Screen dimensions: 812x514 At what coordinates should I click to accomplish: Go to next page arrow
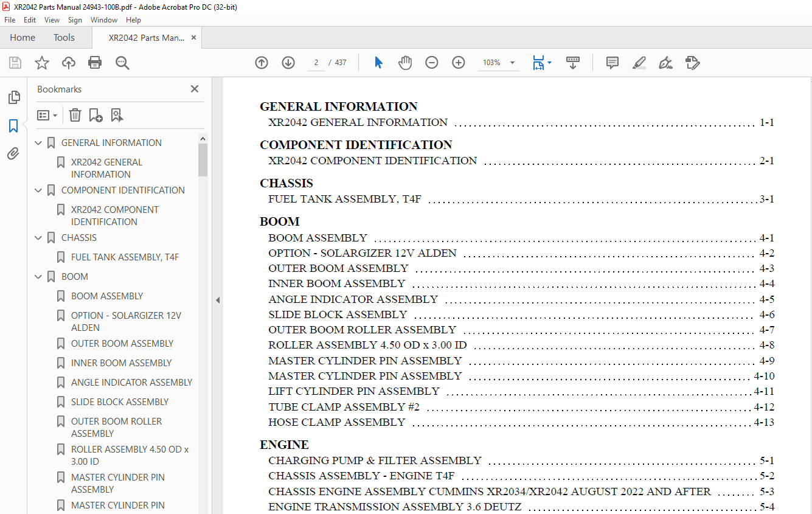pos(288,63)
